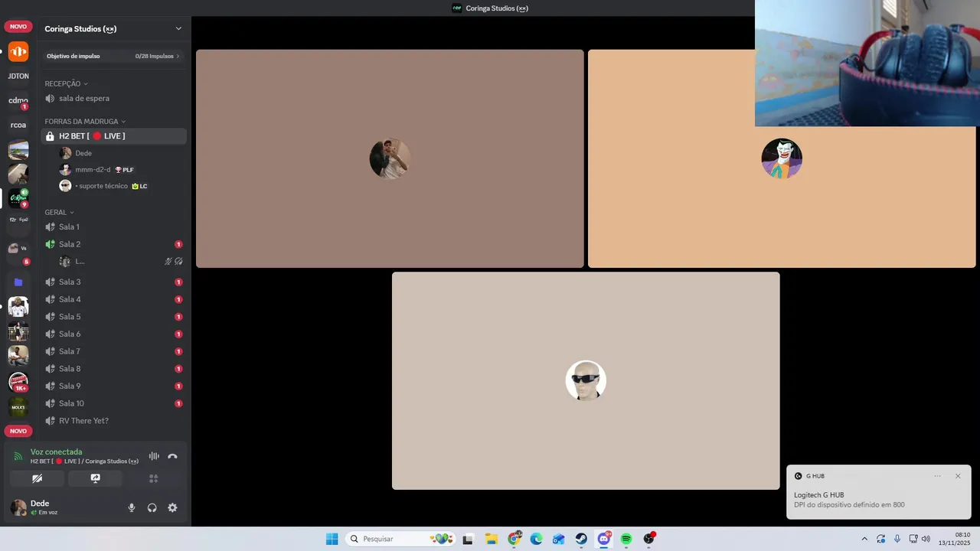Toggle noise suppression waveform icon
This screenshot has width=980, height=551.
pyautogui.click(x=154, y=456)
